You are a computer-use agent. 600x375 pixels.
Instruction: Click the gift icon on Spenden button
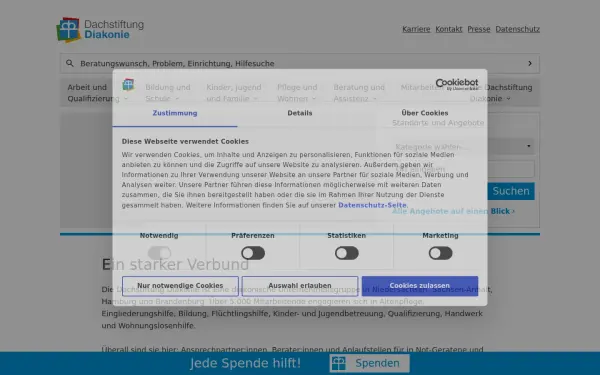coord(338,363)
